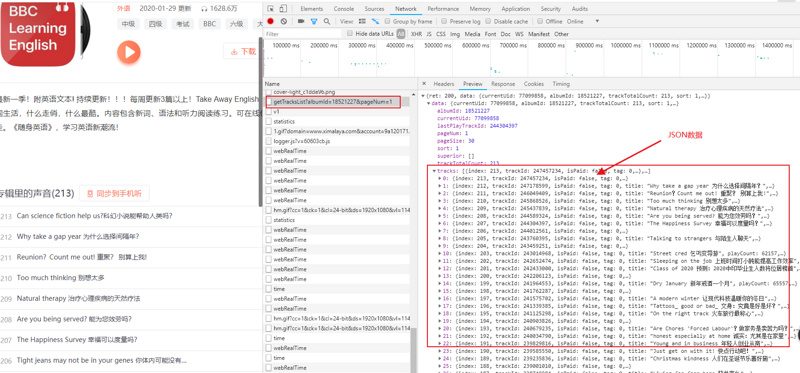Play the BBC Learning English album

129,52
